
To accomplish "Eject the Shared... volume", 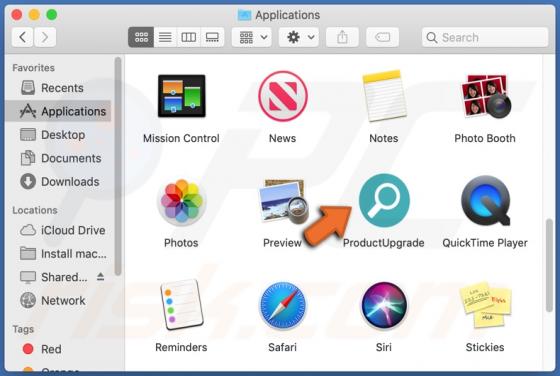I will [x=100, y=277].
